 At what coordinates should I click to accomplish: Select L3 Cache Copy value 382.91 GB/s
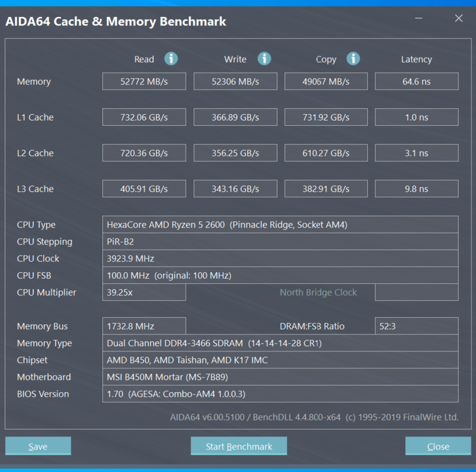(326, 189)
